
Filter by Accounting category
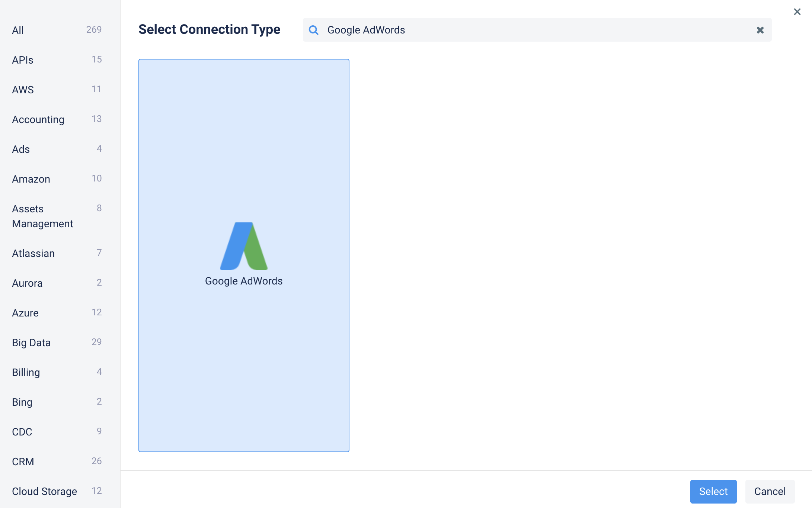[57, 119]
